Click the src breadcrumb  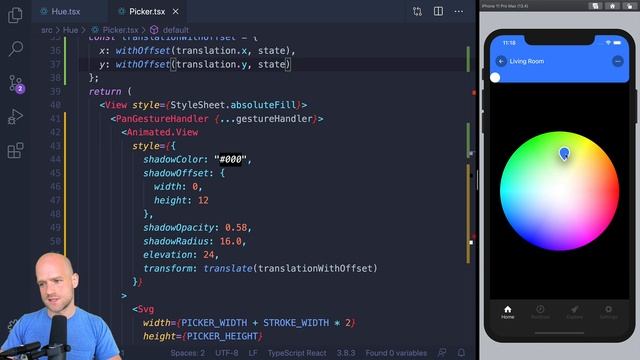(47, 30)
